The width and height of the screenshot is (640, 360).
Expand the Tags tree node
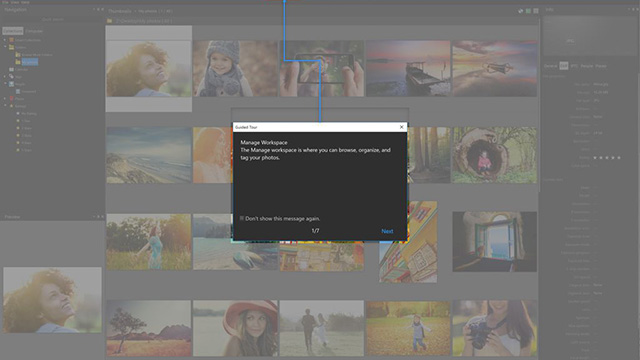[5, 76]
